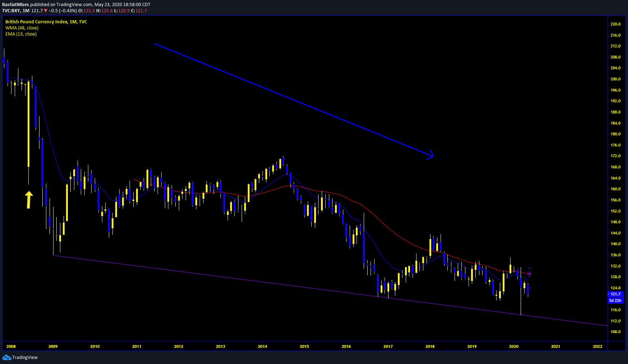Click the 2020 label on the time axis
The width and height of the screenshot is (628, 364).
514,346
